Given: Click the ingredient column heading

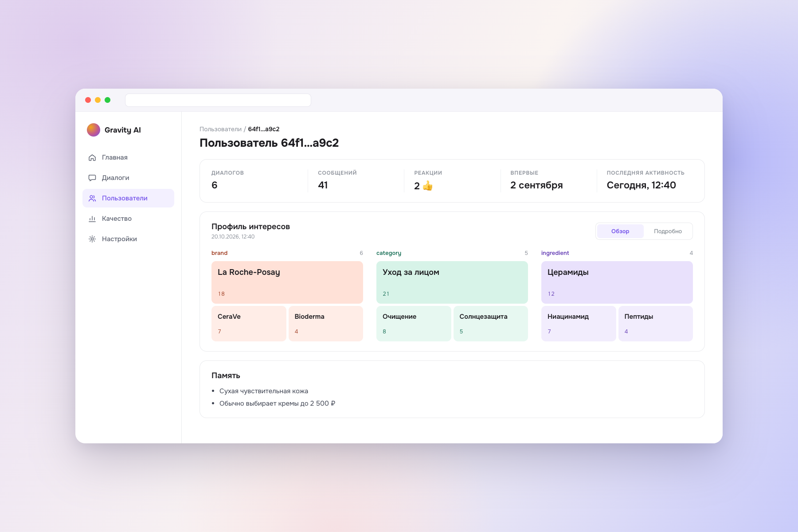Looking at the screenshot, I should tap(555, 253).
